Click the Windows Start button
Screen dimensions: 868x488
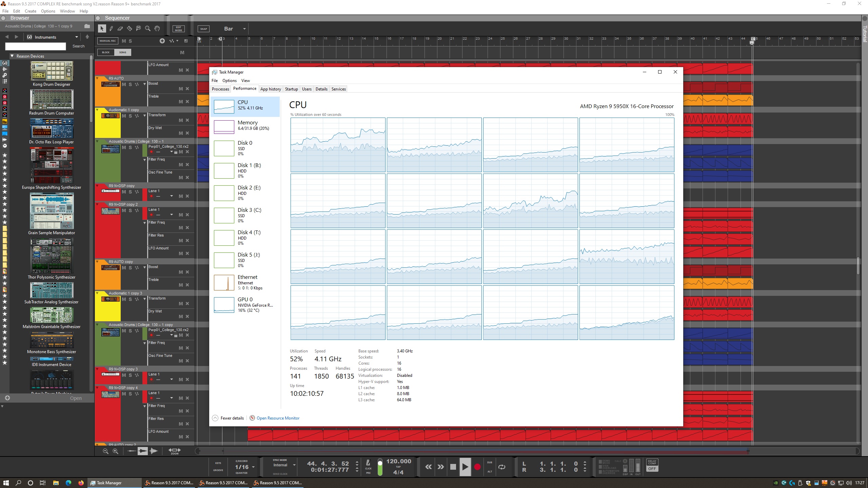point(6,483)
